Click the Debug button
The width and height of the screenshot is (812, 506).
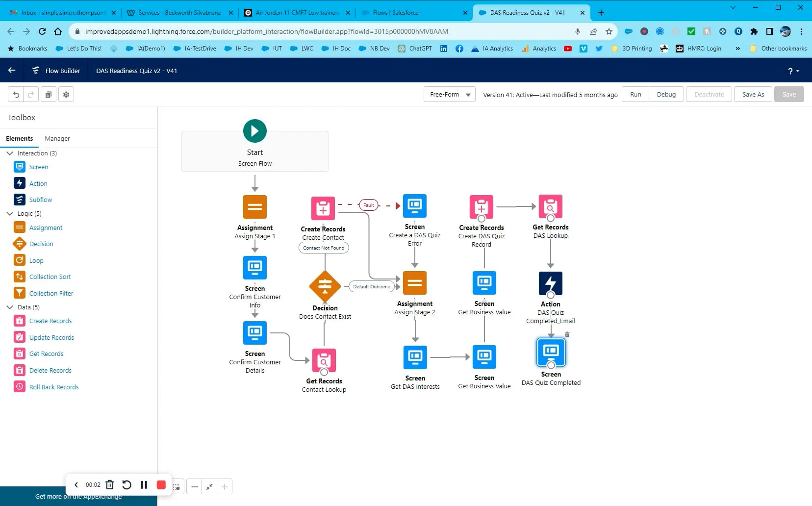click(x=666, y=95)
